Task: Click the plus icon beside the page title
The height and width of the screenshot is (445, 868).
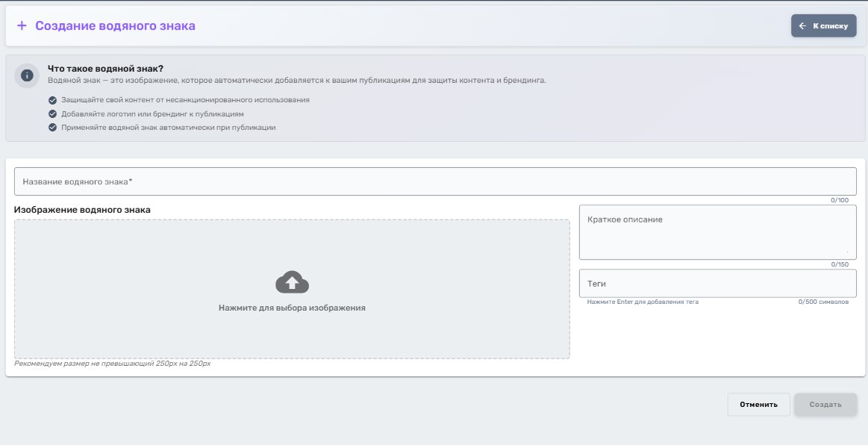Action: point(21,25)
